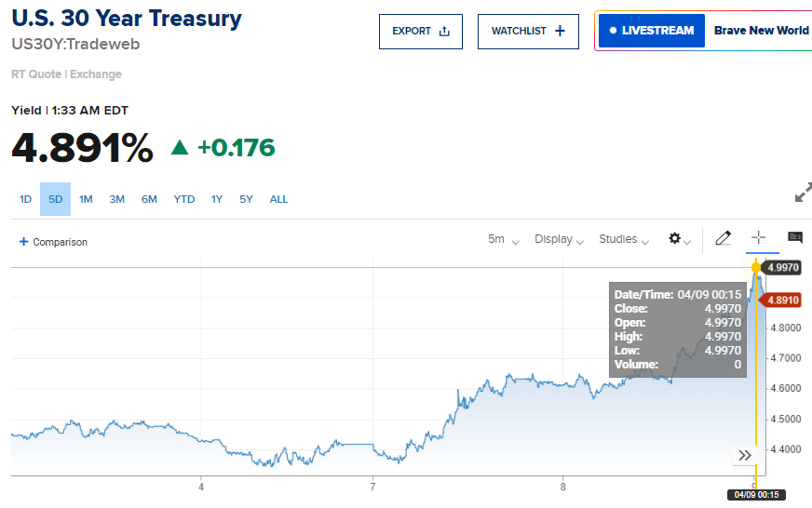The image size is (812, 508).
Task: Add to Watchlist
Action: 528,31
